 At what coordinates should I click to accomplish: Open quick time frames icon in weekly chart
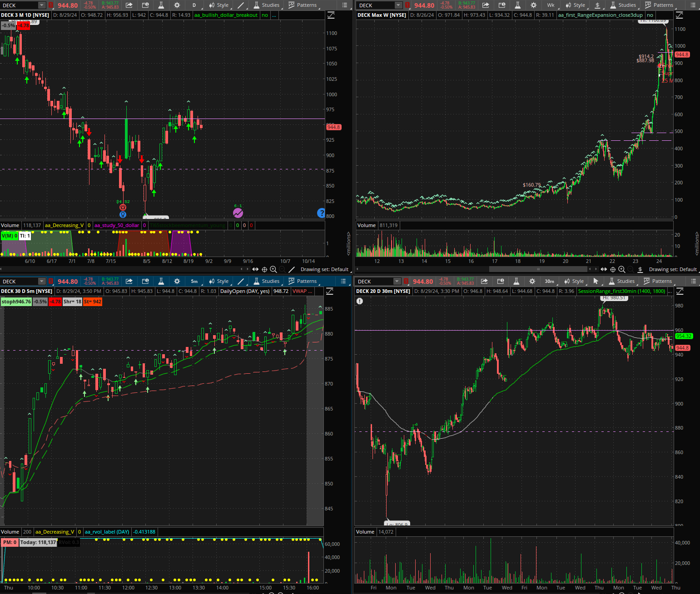(x=502, y=5)
